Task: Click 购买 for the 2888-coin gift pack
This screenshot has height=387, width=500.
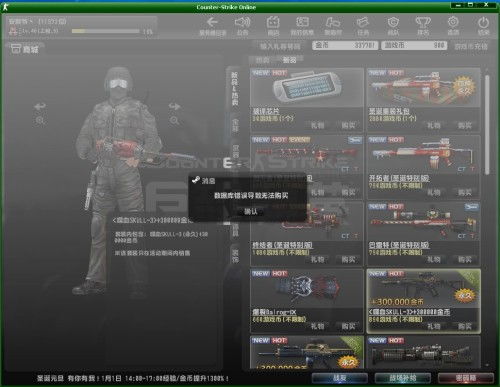Action: coord(465,126)
